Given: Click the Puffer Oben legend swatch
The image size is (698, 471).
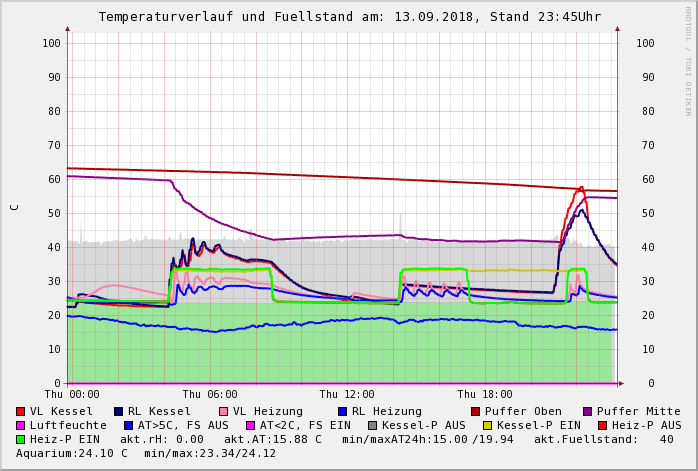Looking at the screenshot, I should tap(476, 411).
